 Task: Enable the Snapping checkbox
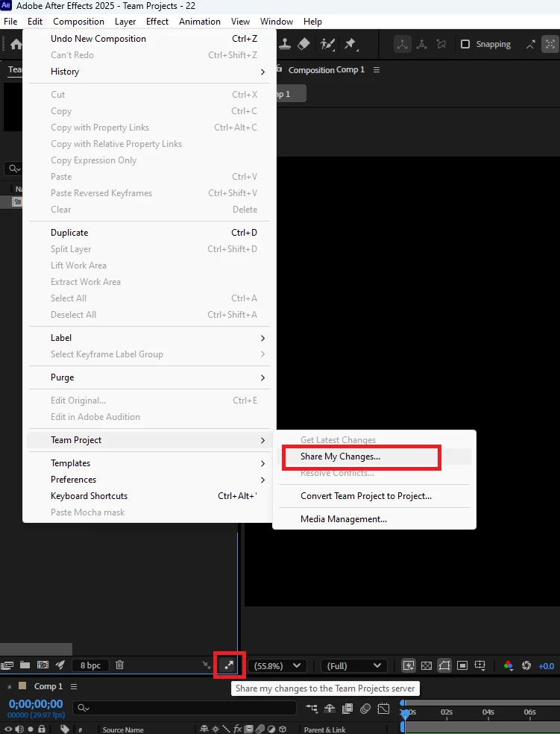tap(465, 44)
